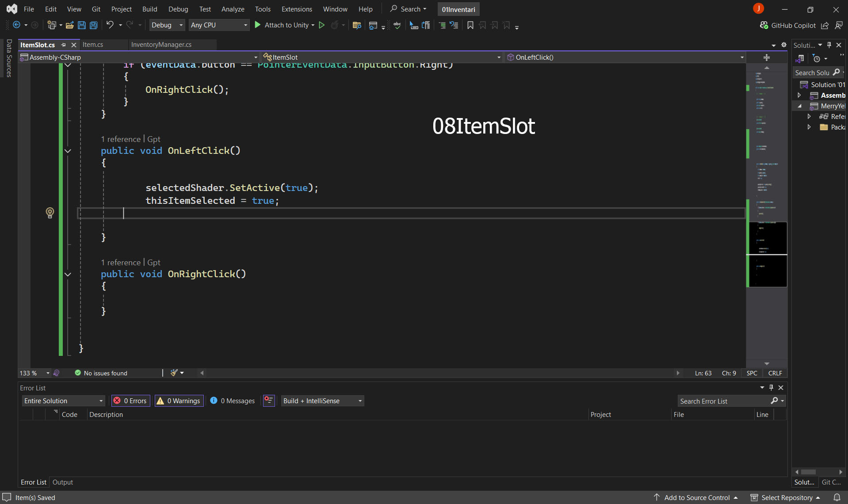
Task: Expand the Assembly project tree node
Action: [799, 95]
